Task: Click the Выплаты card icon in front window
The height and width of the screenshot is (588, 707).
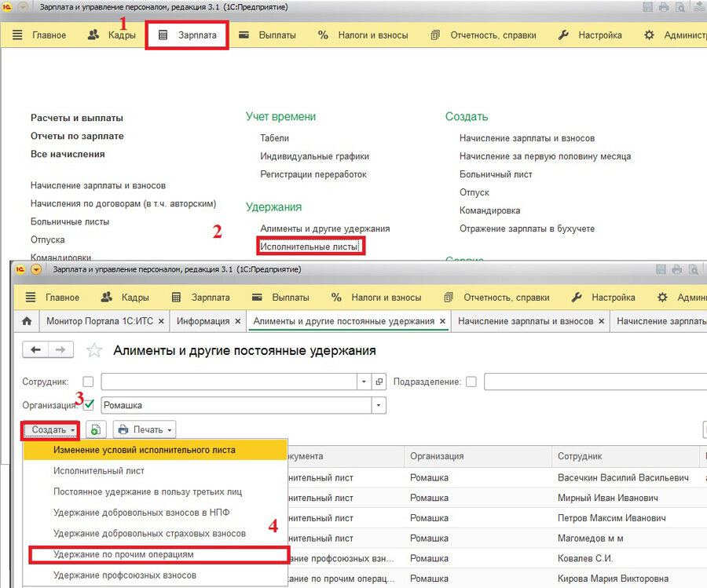Action: pos(257,297)
